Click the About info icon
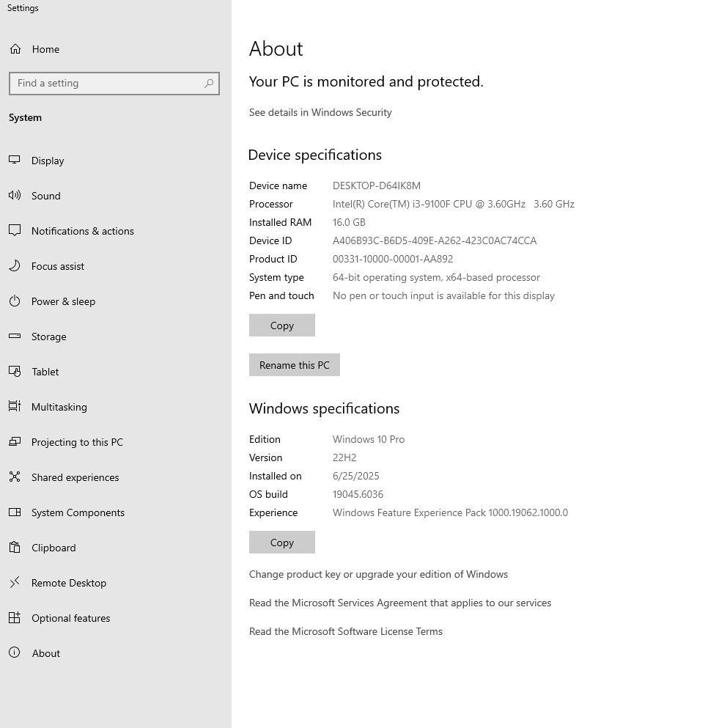The height and width of the screenshot is (728, 727). [15, 653]
